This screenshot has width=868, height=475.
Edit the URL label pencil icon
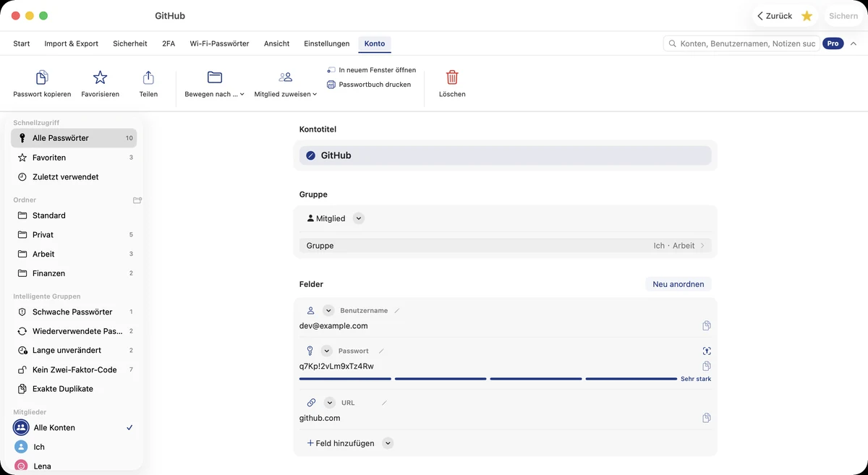[384, 403]
